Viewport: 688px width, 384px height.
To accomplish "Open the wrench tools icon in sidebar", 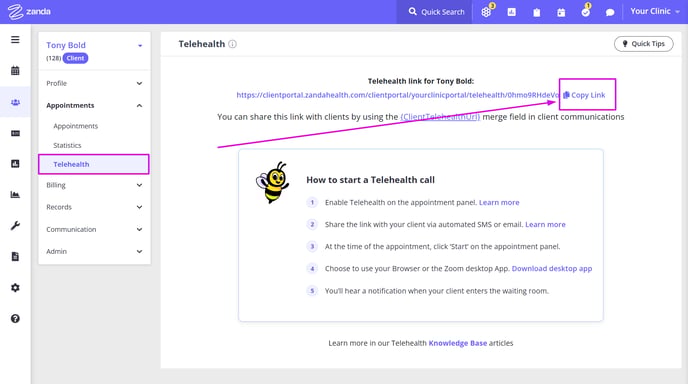I will [x=15, y=226].
